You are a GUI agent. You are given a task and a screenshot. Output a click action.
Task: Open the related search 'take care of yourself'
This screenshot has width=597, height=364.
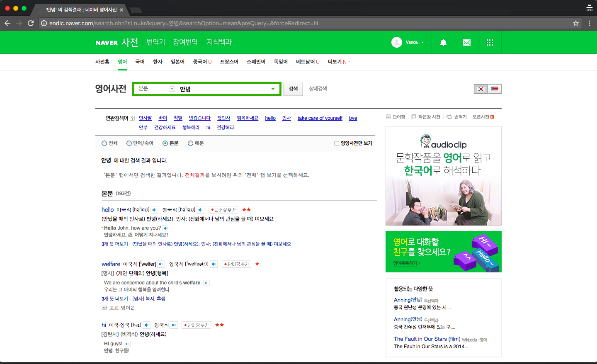point(320,118)
